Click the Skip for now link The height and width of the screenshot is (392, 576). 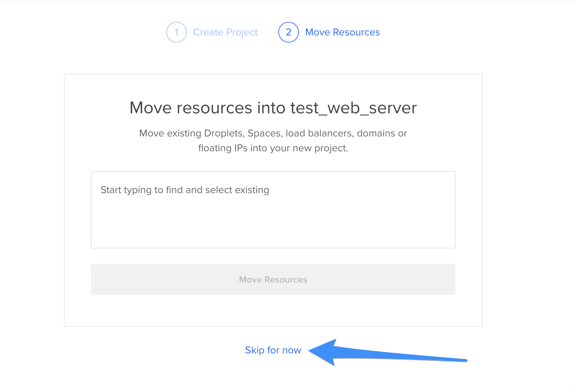(x=273, y=350)
